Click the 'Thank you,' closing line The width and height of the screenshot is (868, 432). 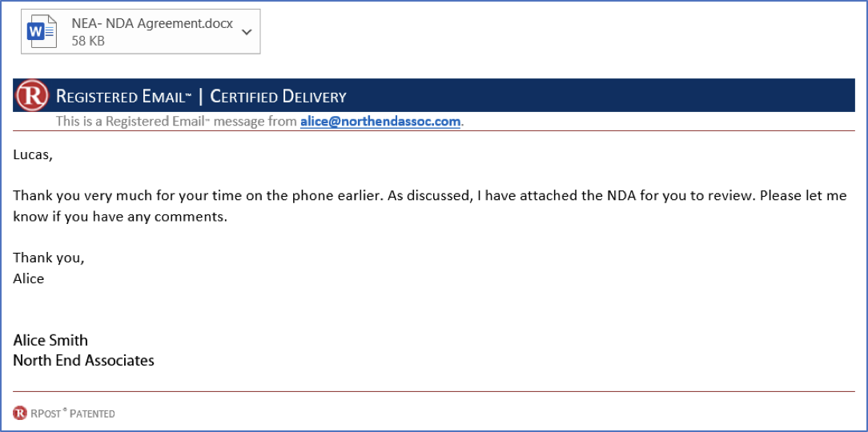[49, 258]
